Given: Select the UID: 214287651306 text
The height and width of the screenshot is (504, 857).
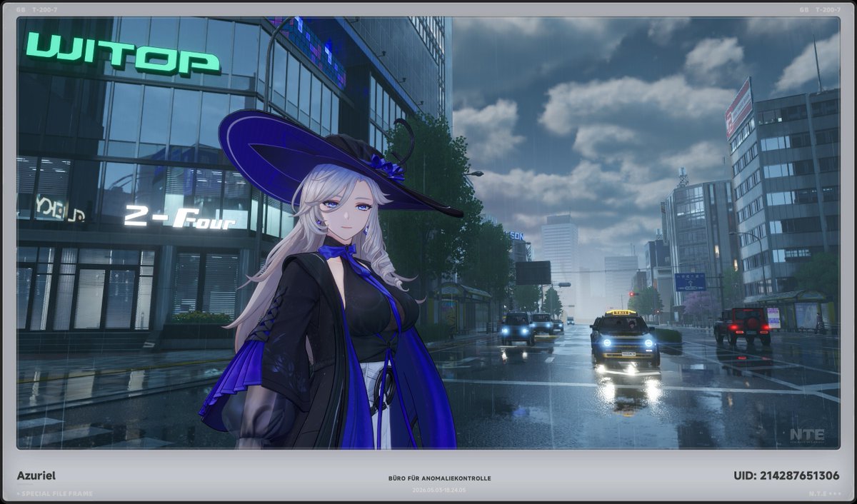Looking at the screenshot, I should [x=786, y=475].
